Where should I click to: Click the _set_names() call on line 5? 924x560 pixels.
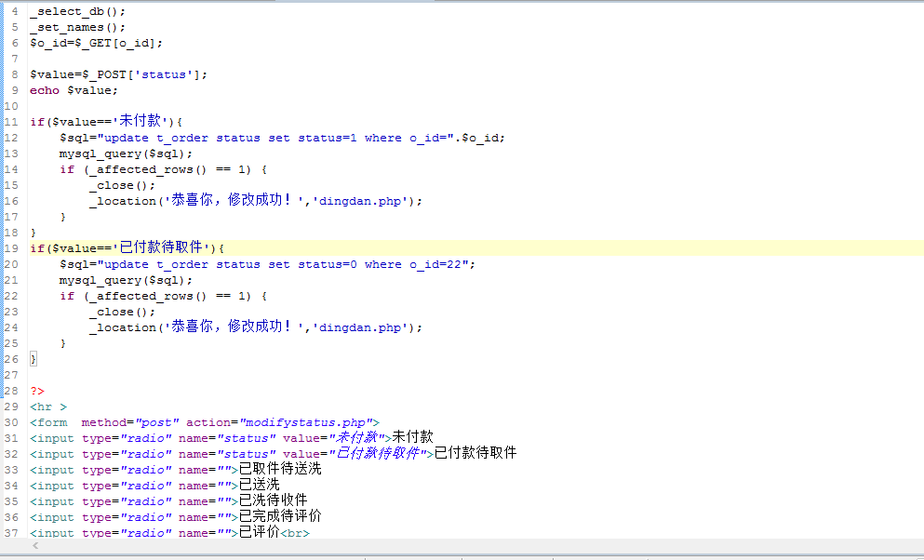point(78,27)
